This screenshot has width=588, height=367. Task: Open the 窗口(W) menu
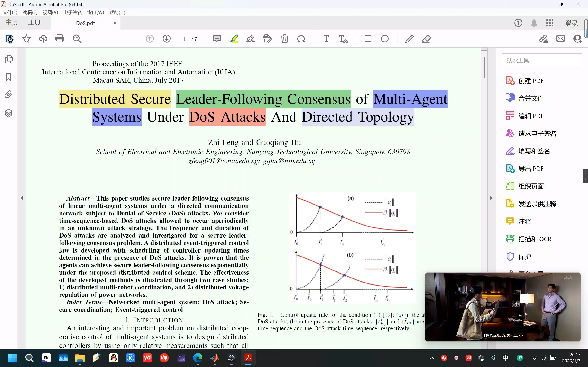pos(95,12)
